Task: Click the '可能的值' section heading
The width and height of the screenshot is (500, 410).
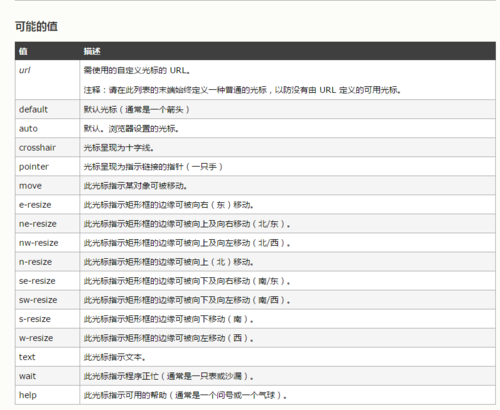Action: (36, 26)
